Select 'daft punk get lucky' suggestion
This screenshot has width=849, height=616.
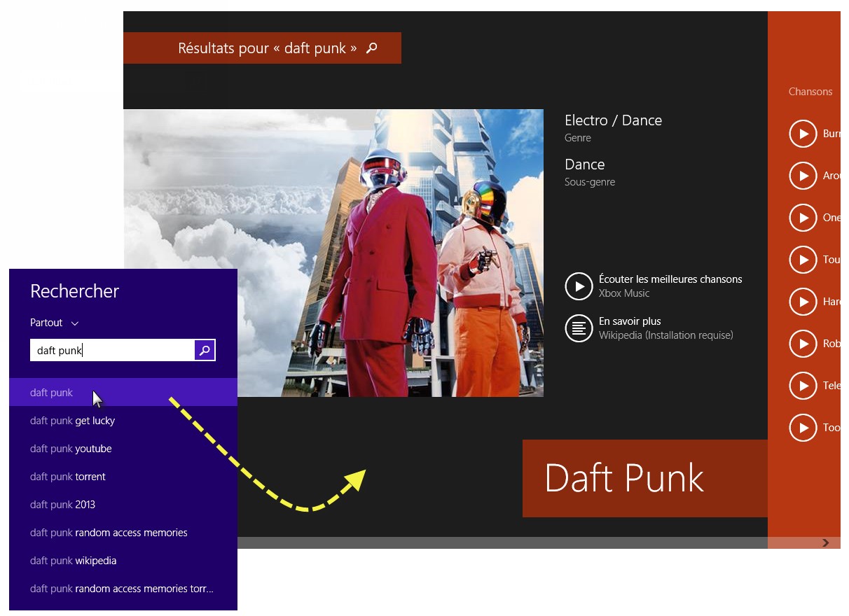(72, 421)
